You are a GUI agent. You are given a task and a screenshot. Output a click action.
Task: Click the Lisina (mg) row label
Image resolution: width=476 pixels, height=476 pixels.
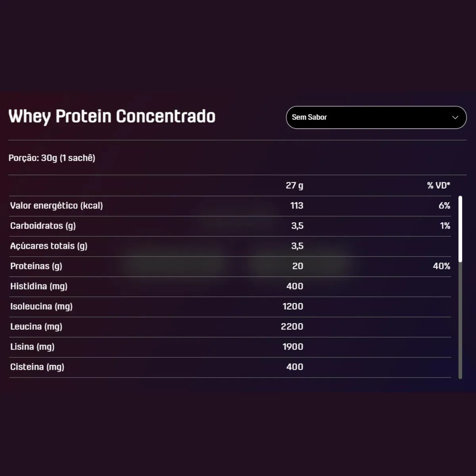(32, 347)
